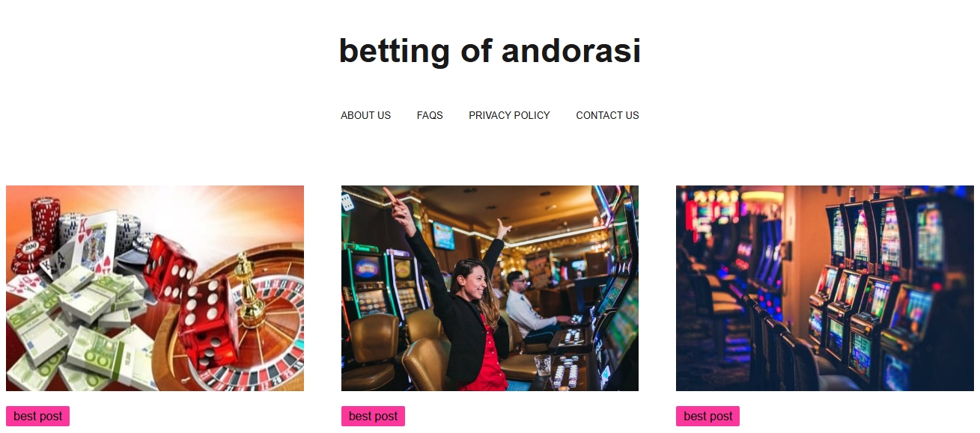Image resolution: width=980 pixels, height=433 pixels.
Task: Open the slot machine row image
Action: coord(825,288)
